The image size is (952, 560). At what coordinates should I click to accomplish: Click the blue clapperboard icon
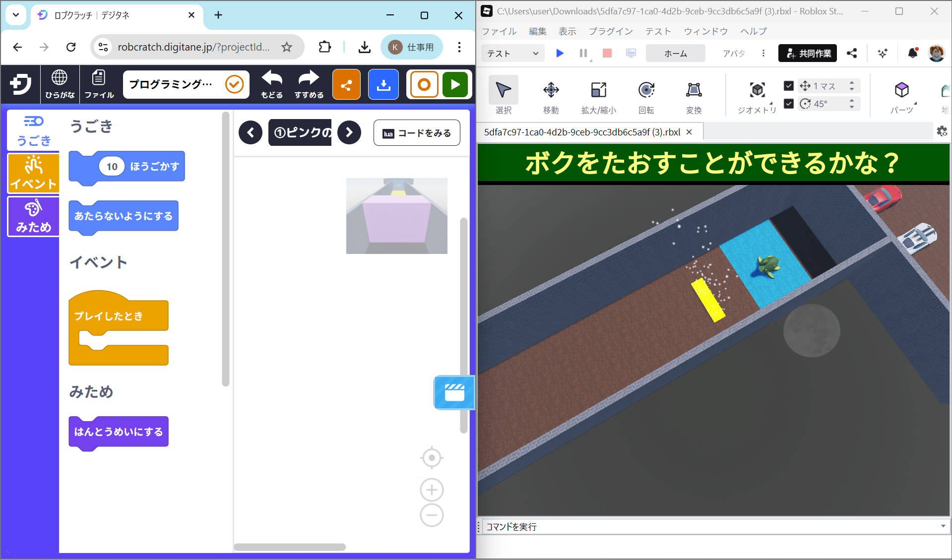click(x=454, y=393)
